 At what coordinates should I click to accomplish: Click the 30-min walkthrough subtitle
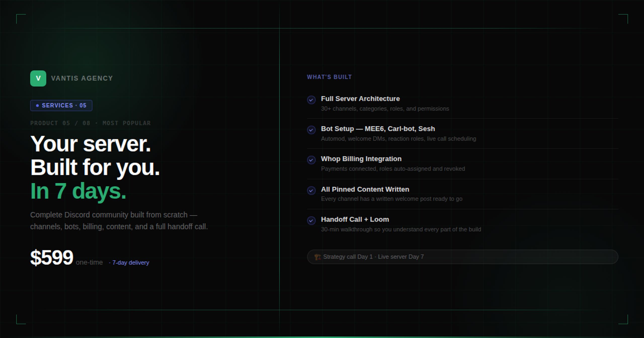[x=401, y=229]
